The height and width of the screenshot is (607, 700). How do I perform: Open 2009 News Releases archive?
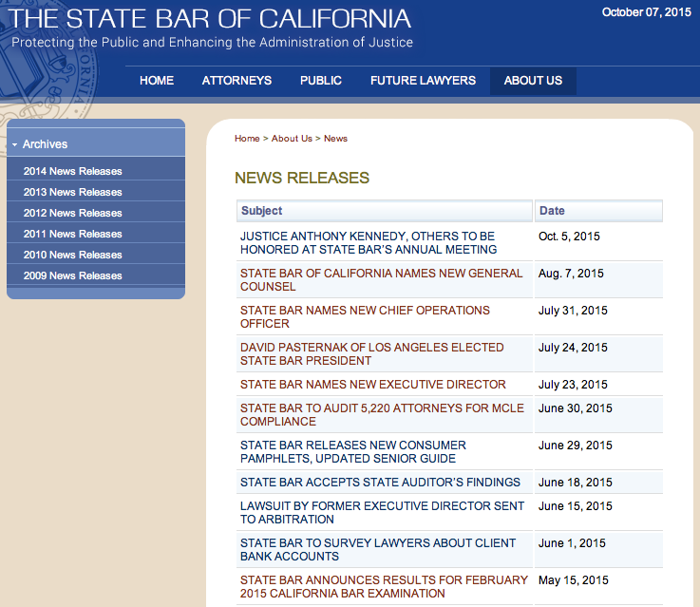(x=73, y=275)
